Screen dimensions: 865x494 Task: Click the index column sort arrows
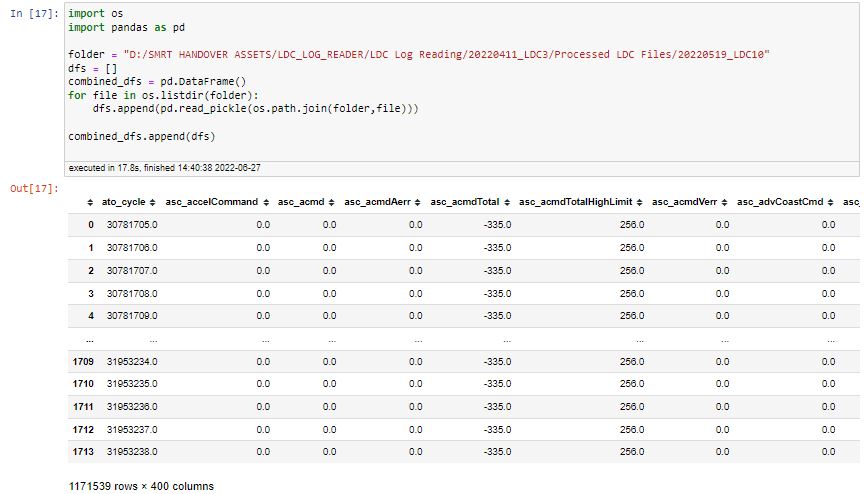click(90, 203)
